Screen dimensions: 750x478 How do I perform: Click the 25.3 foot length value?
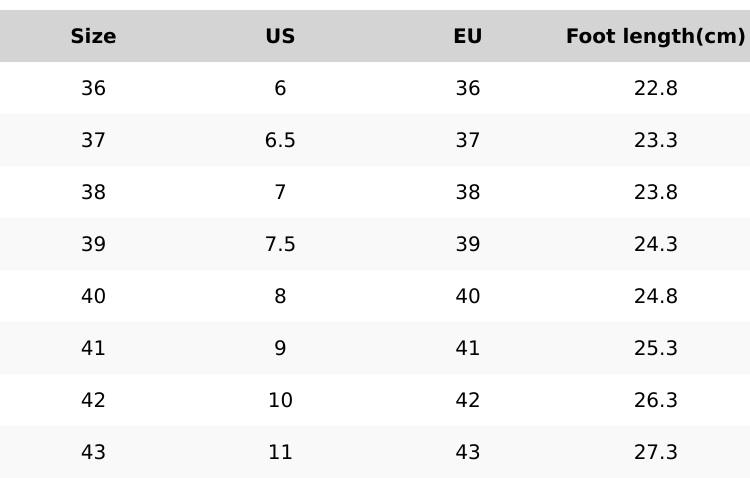[655, 349]
